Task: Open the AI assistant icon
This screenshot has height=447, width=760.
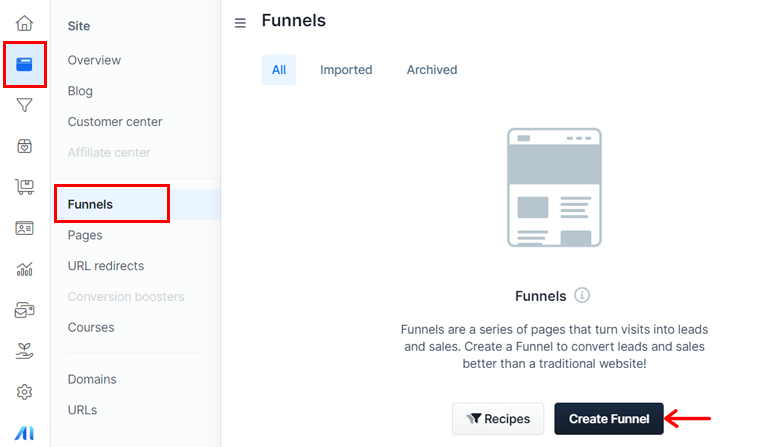Action: tap(24, 432)
